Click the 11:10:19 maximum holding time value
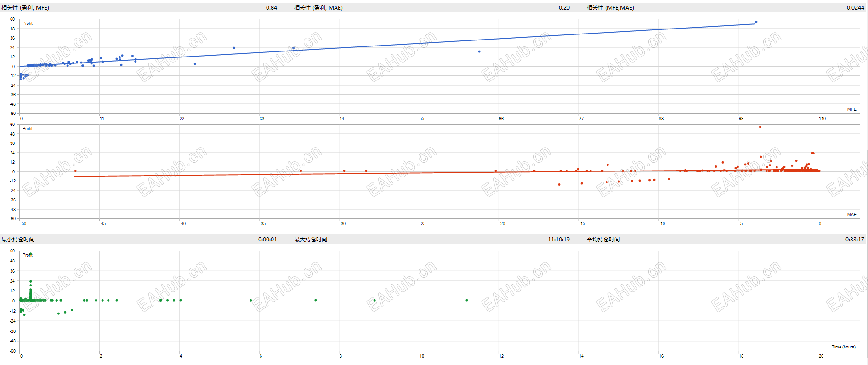Viewport: 868px width, 365px height. click(x=559, y=240)
